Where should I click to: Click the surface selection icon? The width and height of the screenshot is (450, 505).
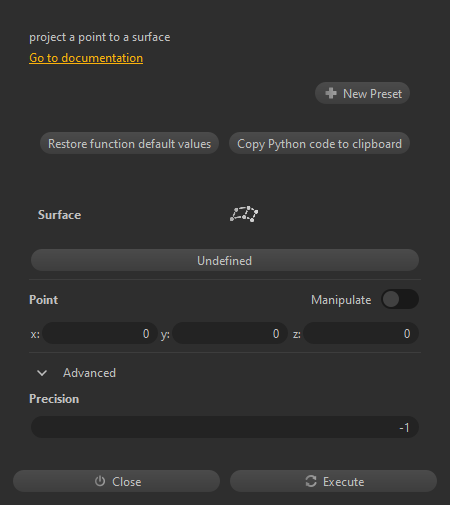[244, 214]
